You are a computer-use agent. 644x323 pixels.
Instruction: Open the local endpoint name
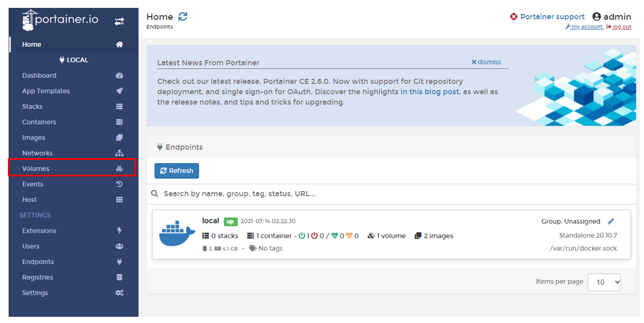[x=210, y=221]
